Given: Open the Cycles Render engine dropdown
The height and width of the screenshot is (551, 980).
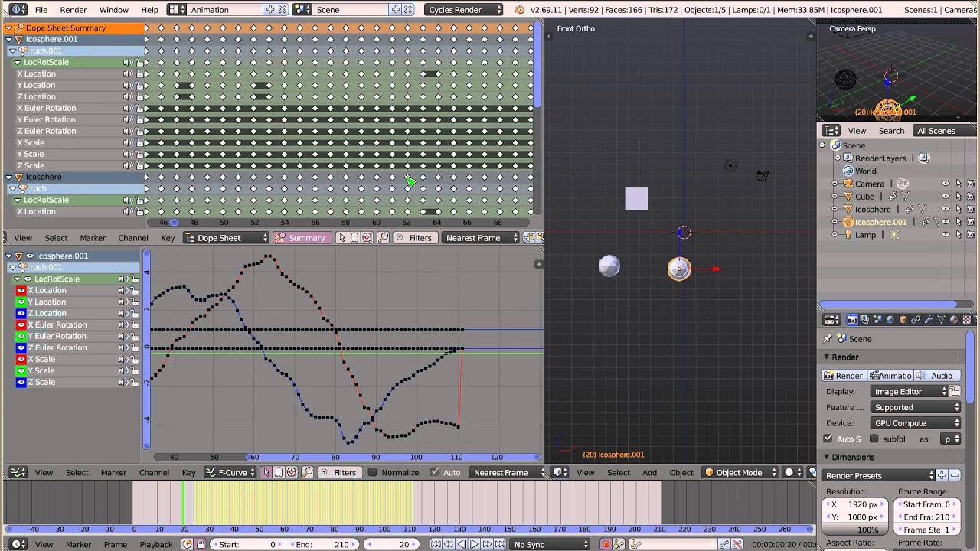Looking at the screenshot, I should pyautogui.click(x=465, y=9).
